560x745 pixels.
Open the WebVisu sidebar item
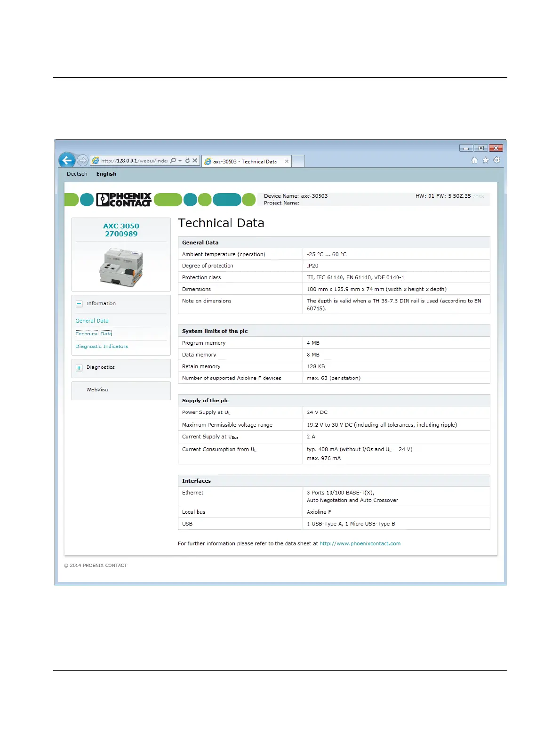[97, 390]
